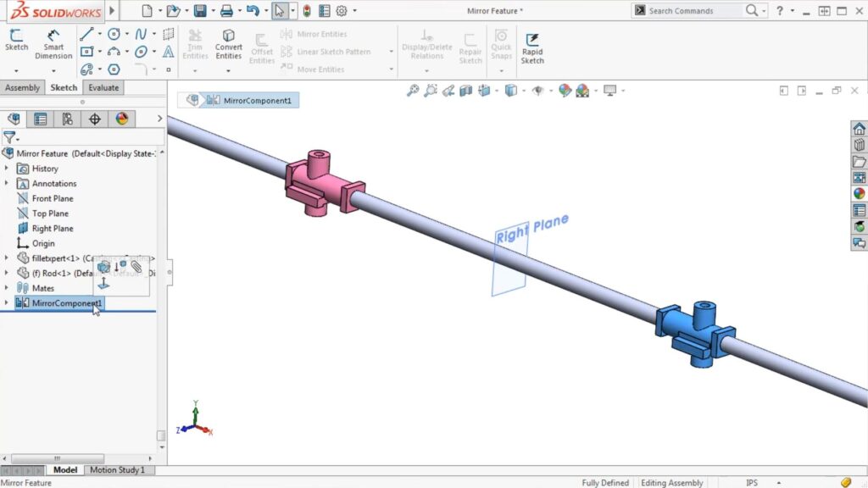
Task: Select the Line sketch tool
Action: (x=86, y=34)
